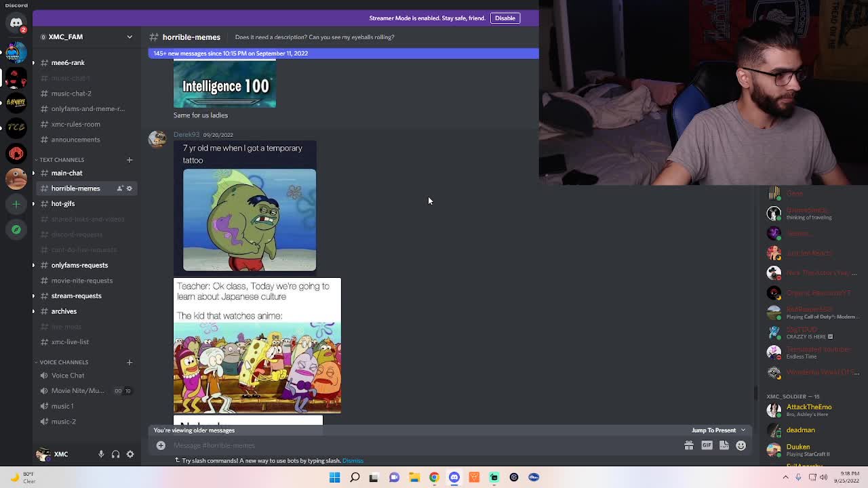Open the emoji picker
Image resolution: width=868 pixels, height=488 pixels.
coord(741,445)
